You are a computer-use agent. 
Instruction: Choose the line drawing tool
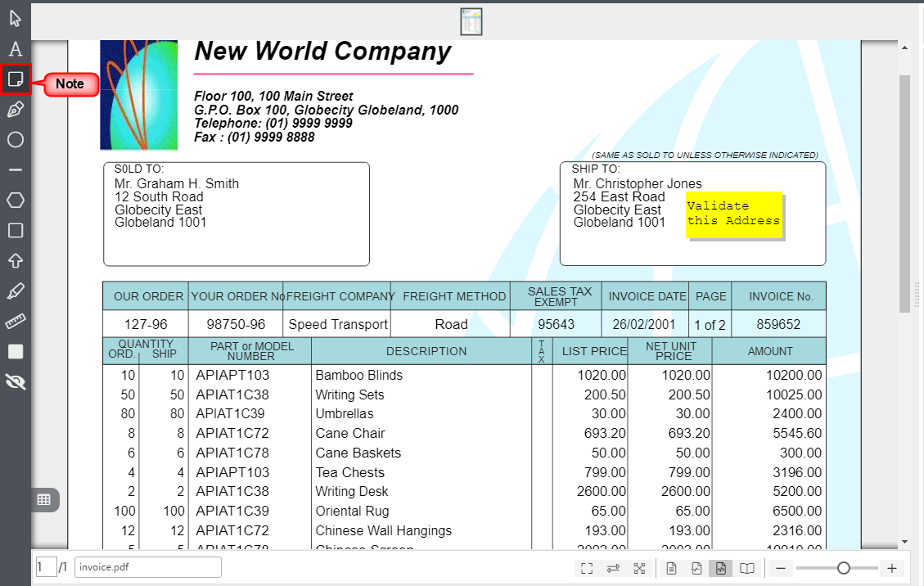[16, 170]
